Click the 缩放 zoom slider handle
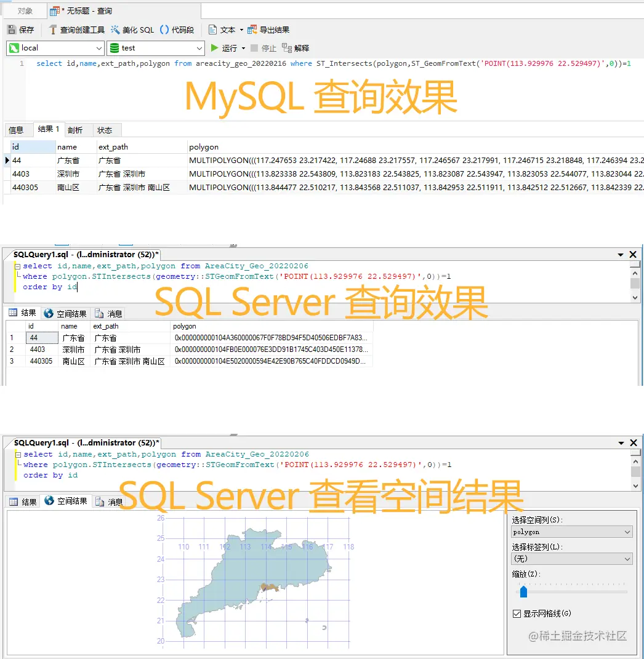The image size is (644, 659). (523, 591)
